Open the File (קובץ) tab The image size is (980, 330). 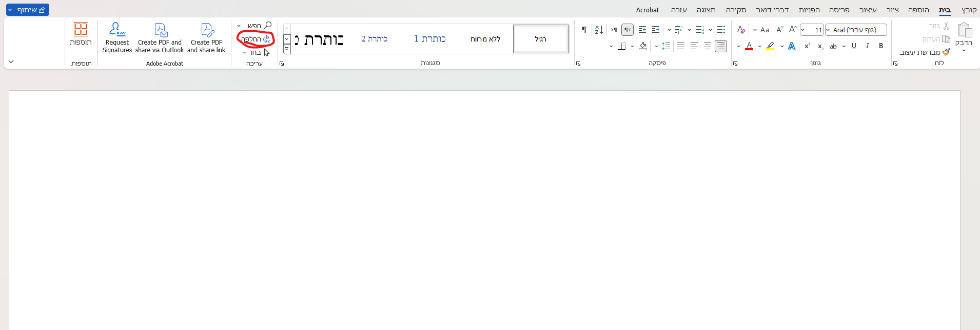click(x=969, y=10)
